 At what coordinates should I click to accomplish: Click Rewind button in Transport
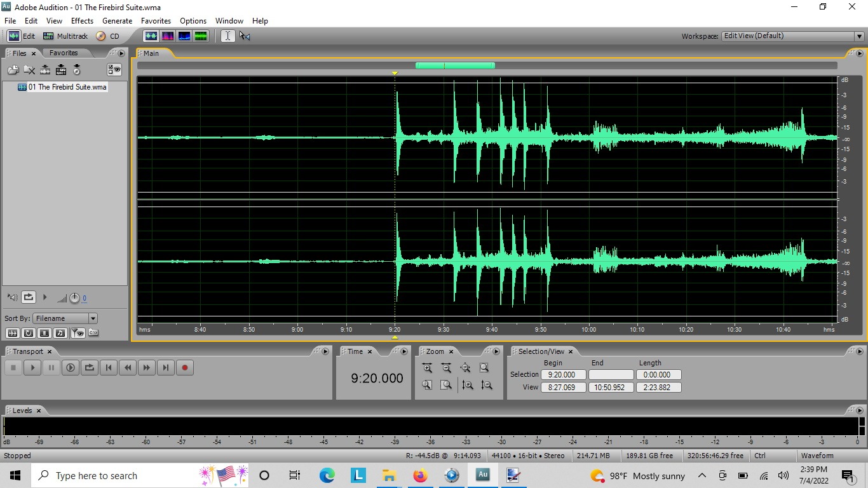pyautogui.click(x=128, y=367)
